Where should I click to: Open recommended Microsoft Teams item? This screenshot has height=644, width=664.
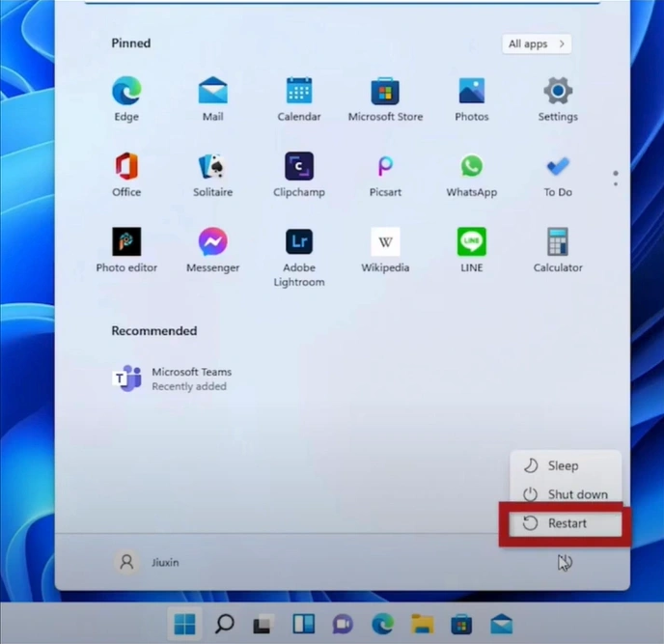[173, 378]
